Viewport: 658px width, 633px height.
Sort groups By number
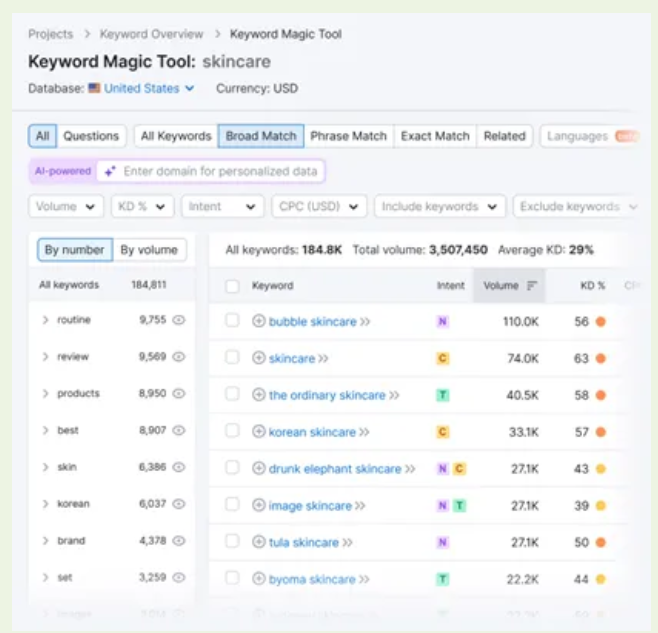pyautogui.click(x=75, y=250)
